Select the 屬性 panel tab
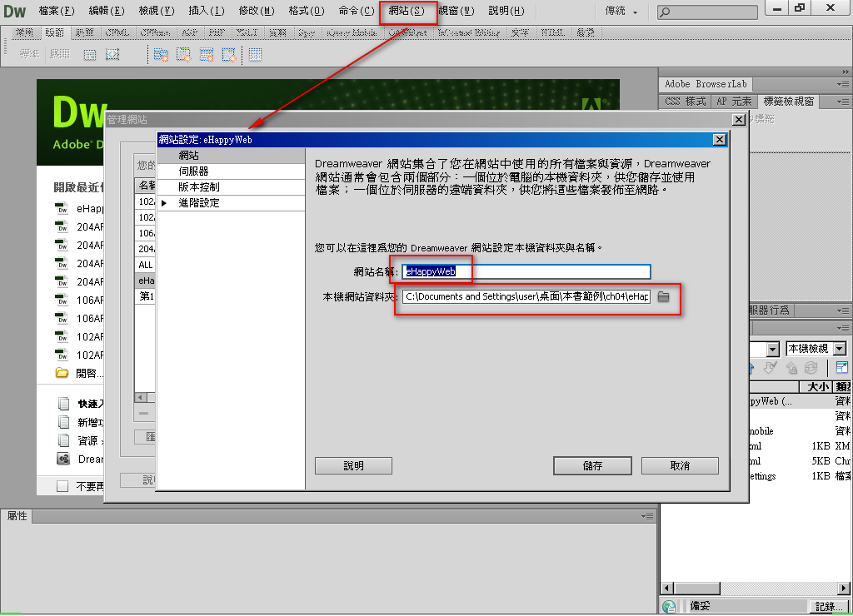 pos(17,516)
